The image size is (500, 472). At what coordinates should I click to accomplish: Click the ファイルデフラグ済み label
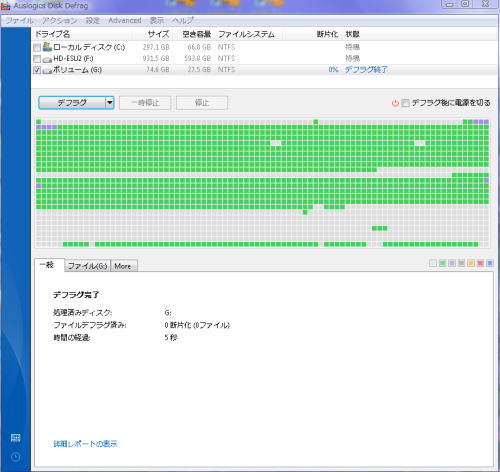(90, 325)
